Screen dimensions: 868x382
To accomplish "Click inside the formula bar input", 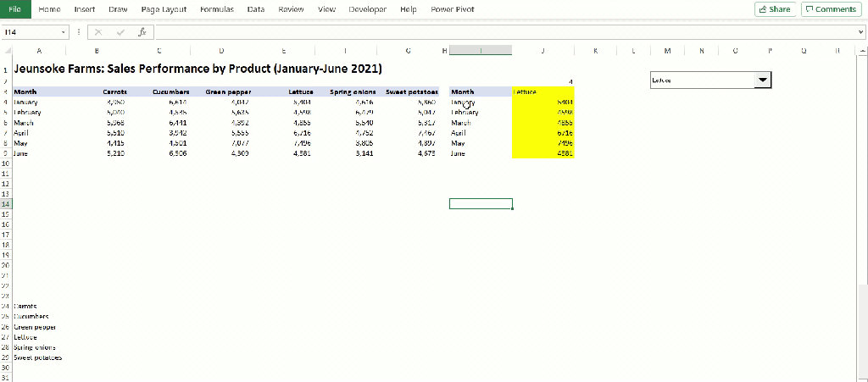I will [x=504, y=32].
